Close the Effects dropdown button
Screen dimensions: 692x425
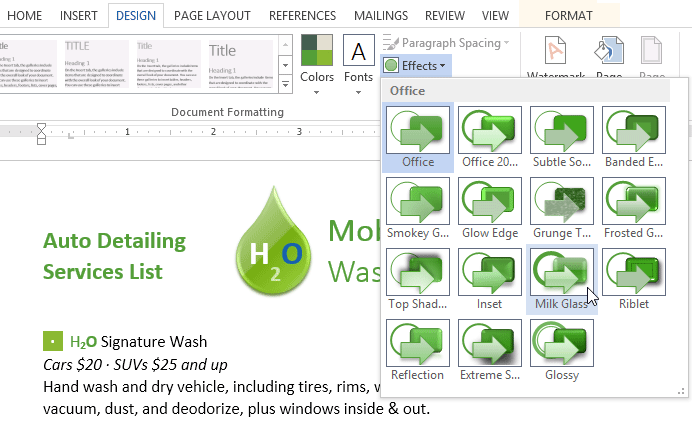[x=415, y=66]
